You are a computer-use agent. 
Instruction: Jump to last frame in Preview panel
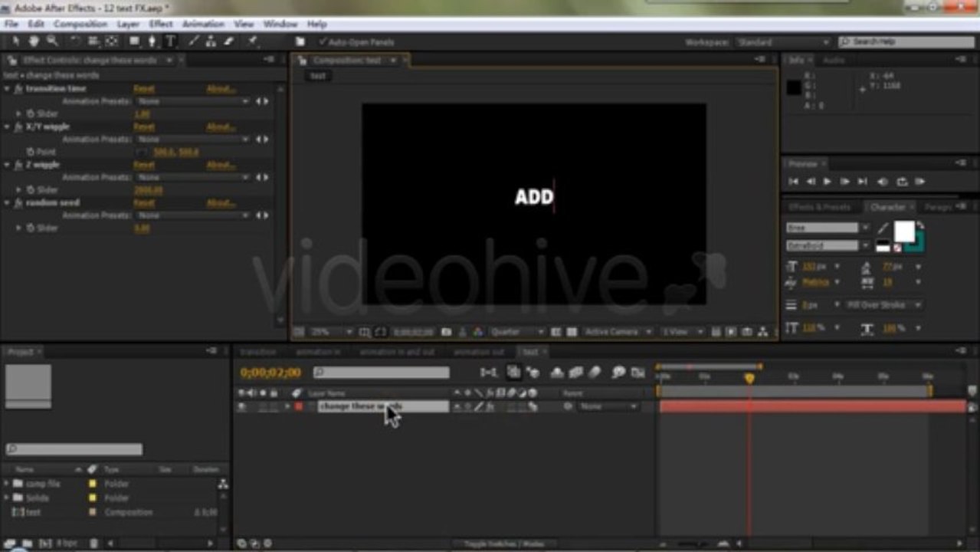pyautogui.click(x=862, y=182)
